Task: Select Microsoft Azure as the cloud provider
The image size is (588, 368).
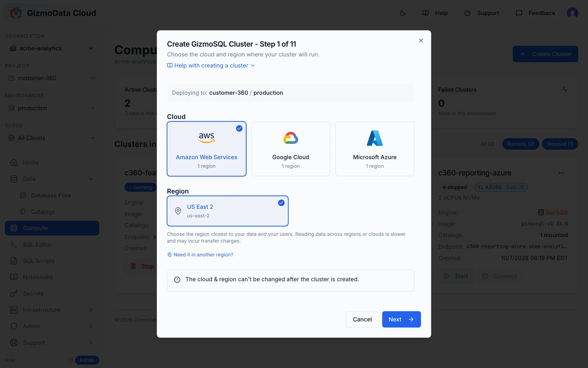Action: tap(375, 149)
